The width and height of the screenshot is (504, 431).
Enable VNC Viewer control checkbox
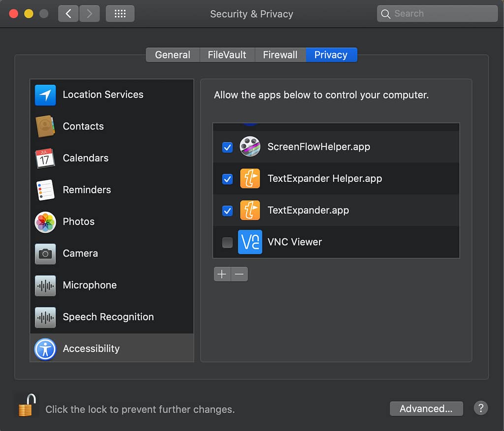[227, 242]
